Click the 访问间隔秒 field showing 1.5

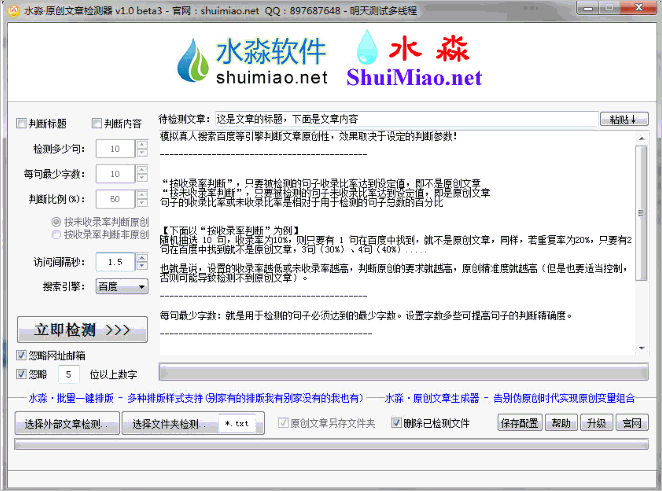[115, 262]
